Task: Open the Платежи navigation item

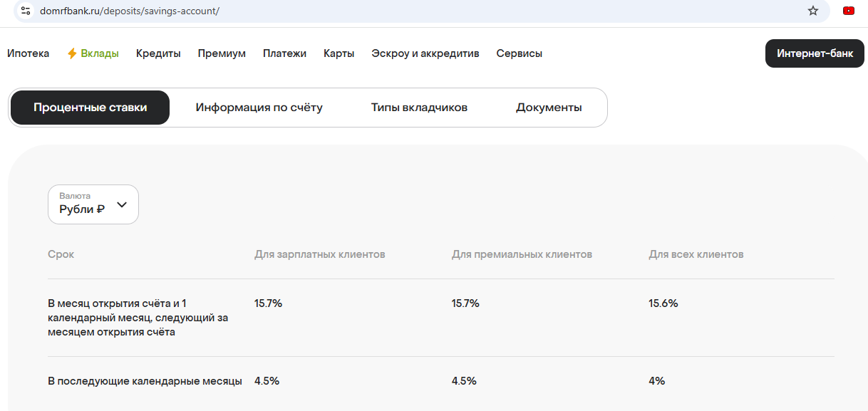Action: [x=284, y=53]
